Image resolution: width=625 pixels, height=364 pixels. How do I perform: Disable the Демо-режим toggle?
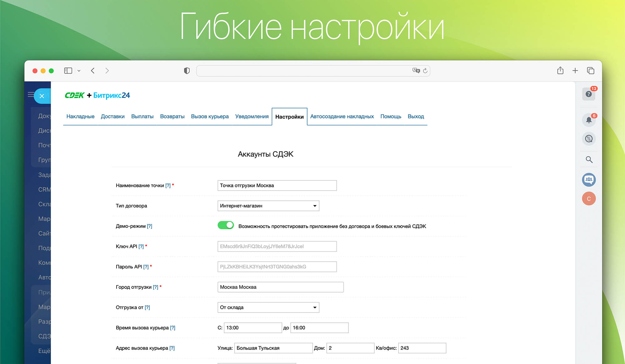[x=226, y=225]
